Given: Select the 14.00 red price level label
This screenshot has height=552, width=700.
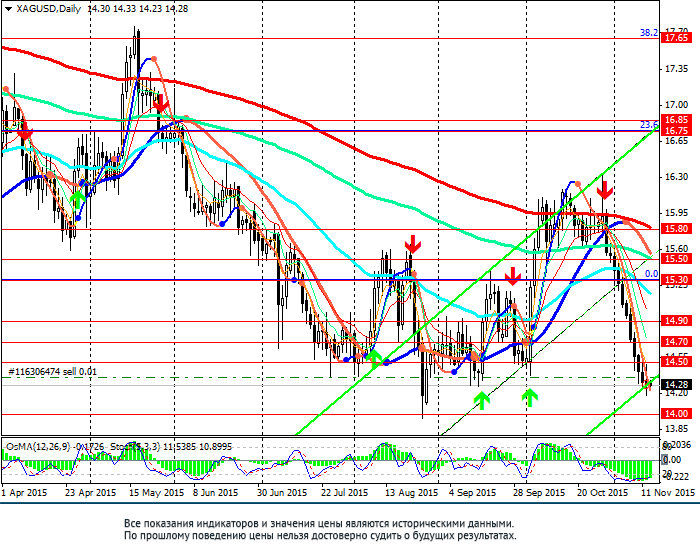Looking at the screenshot, I should (677, 414).
